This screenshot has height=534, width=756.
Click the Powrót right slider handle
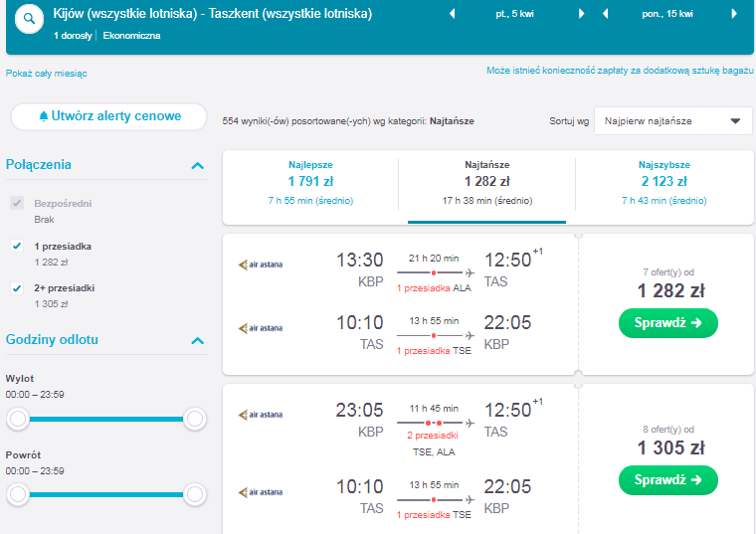click(195, 494)
